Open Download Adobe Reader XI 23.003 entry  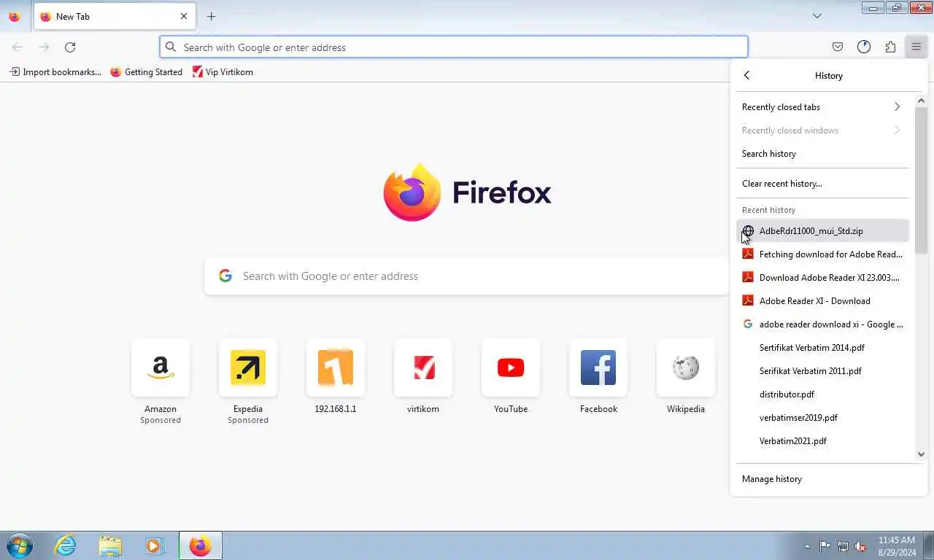pos(822,278)
